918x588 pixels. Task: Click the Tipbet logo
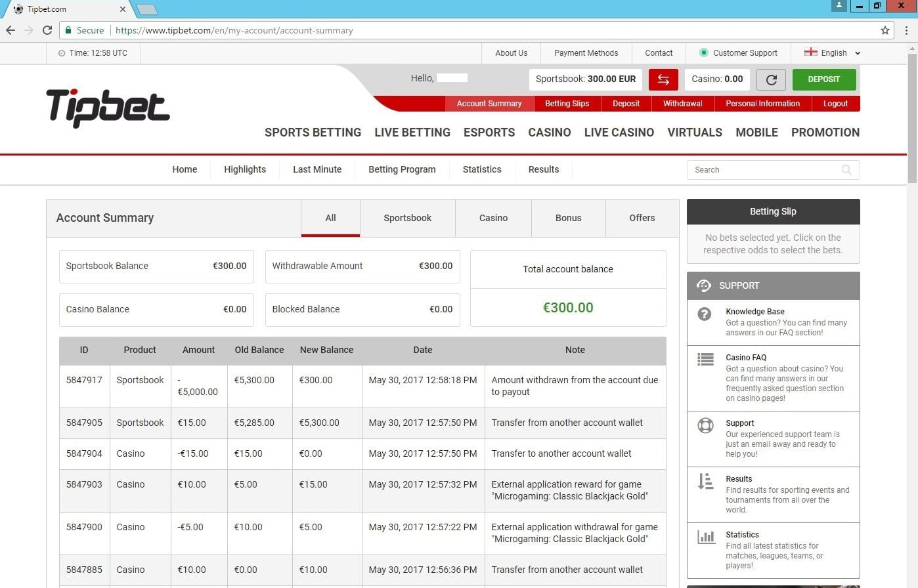108,108
